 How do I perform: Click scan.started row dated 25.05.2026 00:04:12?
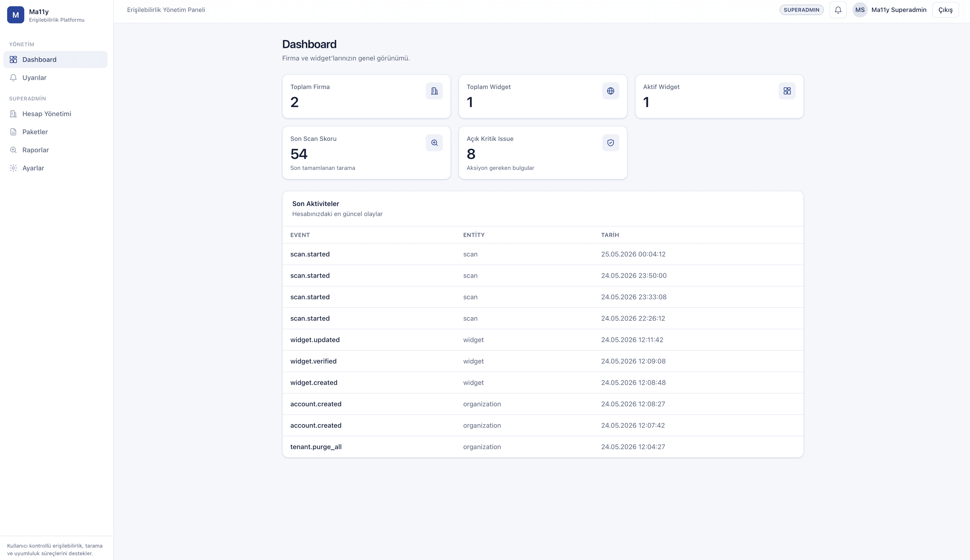pyautogui.click(x=543, y=254)
